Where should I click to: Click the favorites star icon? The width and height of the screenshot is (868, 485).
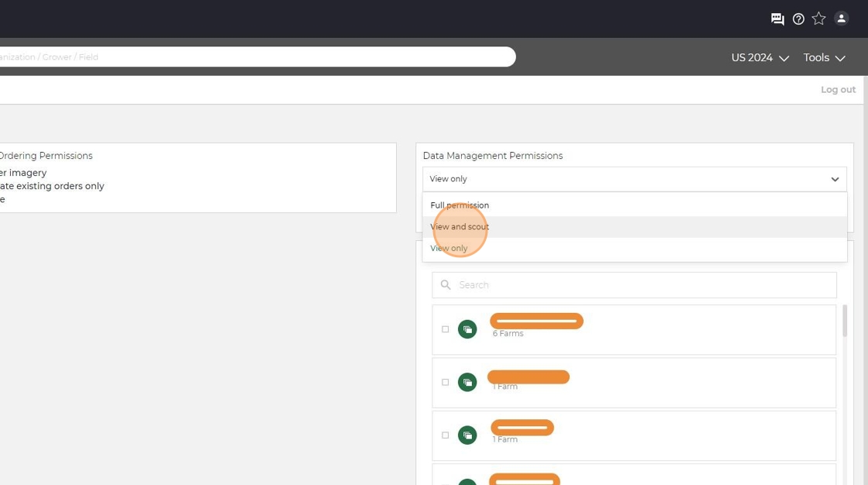(818, 19)
